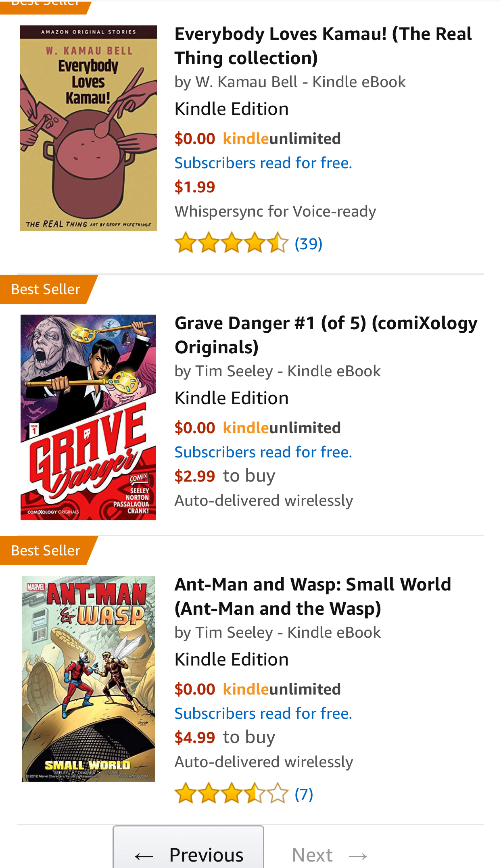Open Everybody Loves Kamau book cover
Screen dimensions: 501x868
(x=88, y=128)
